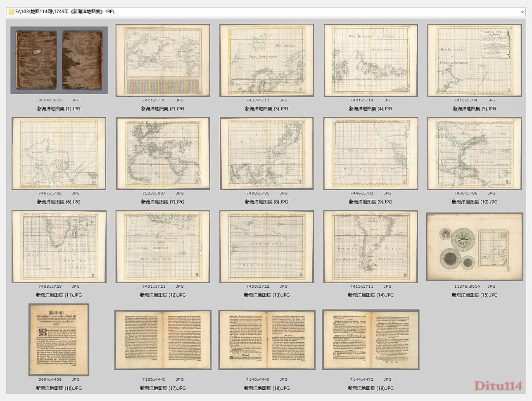Click the file name 新海洋地图集 (13).JPG
Image resolution: width=532 pixels, height=401 pixels.
267,295
